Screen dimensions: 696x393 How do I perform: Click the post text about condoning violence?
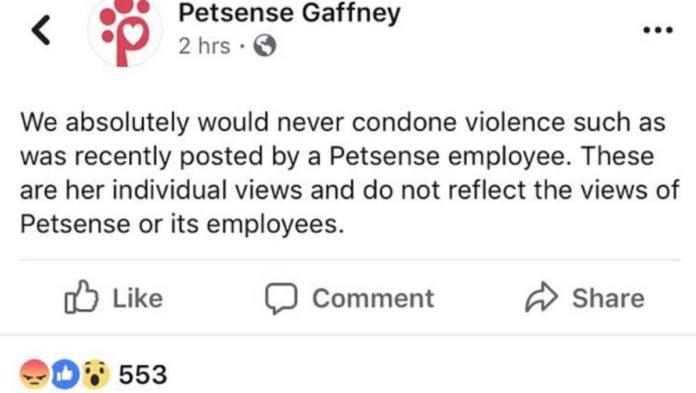tap(343, 122)
